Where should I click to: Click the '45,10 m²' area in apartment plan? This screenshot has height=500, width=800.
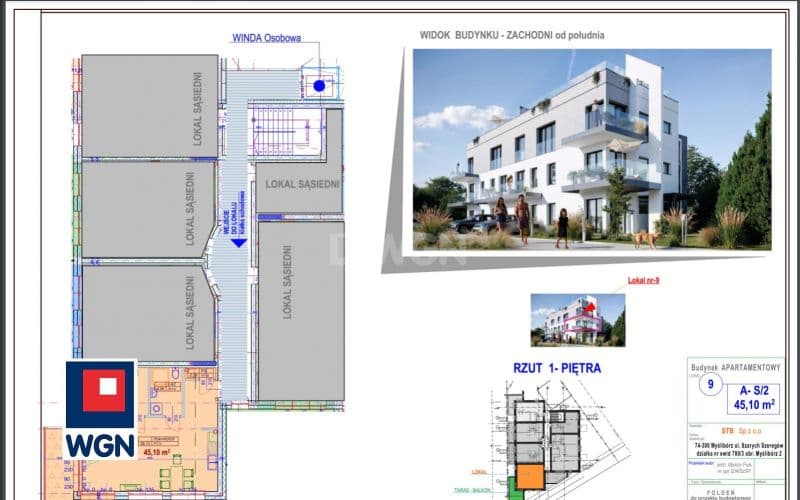point(157,452)
